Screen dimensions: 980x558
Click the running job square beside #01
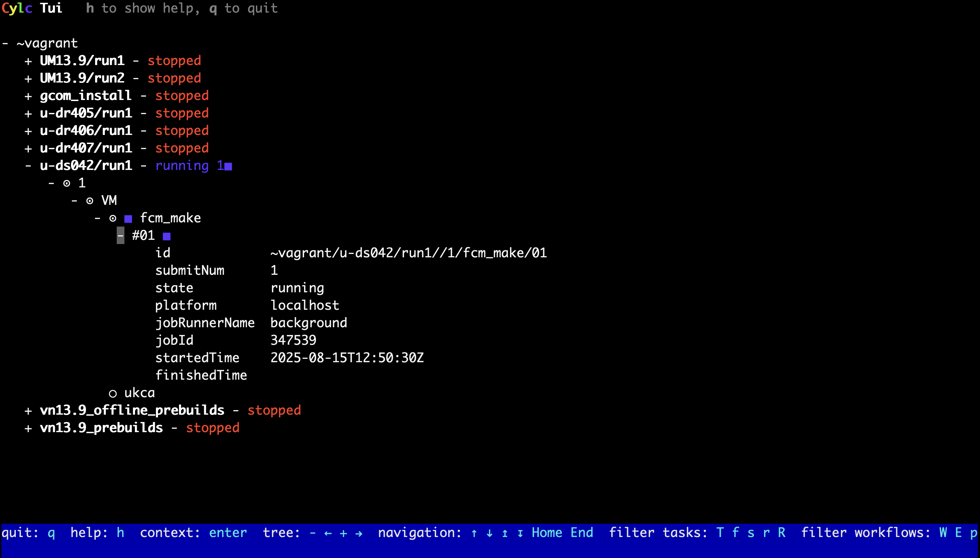click(x=167, y=236)
